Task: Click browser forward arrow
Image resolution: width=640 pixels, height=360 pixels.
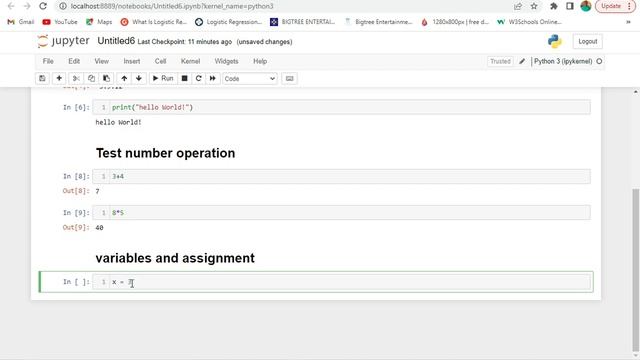Action: click(27, 6)
